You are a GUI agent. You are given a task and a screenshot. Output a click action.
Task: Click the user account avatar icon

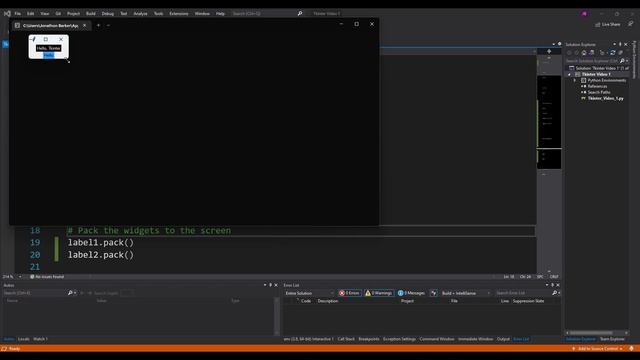tap(584, 13)
